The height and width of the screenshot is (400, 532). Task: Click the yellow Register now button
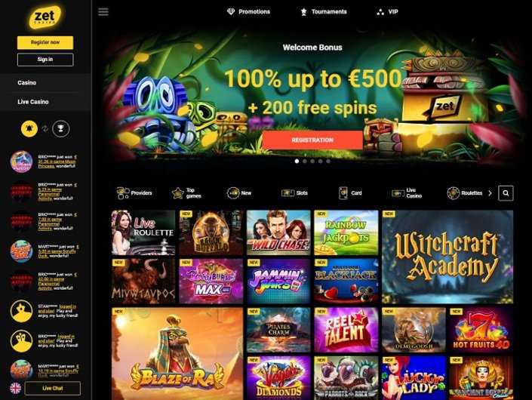click(45, 42)
